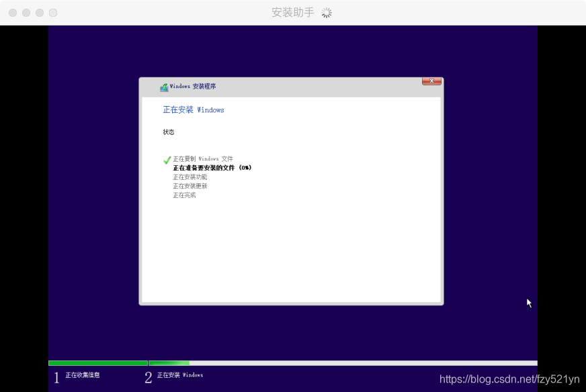The image size is (586, 392).
Task: Click the 正在收集信息 stage label
Action: 83,375
